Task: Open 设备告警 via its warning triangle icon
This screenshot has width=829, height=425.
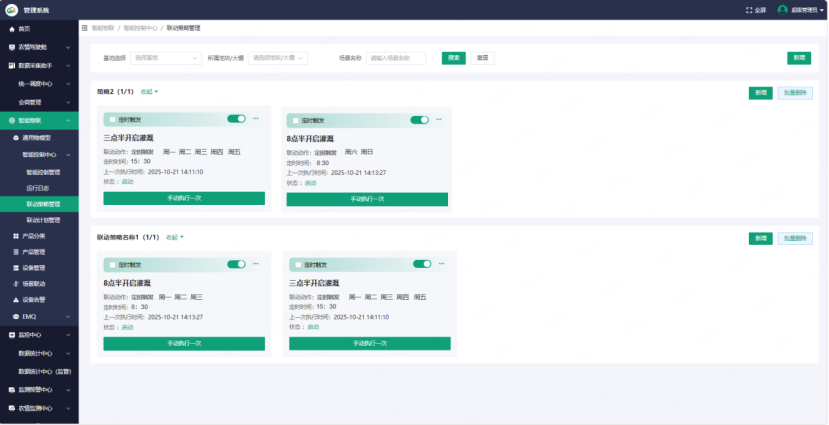Action: coord(16,300)
